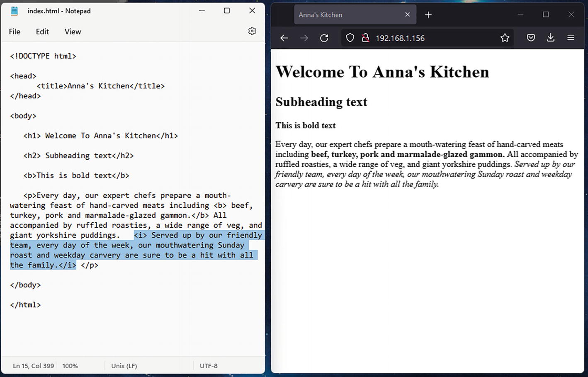The height and width of the screenshot is (377, 588).
Task: Open a new browser tab
Action: click(x=428, y=15)
